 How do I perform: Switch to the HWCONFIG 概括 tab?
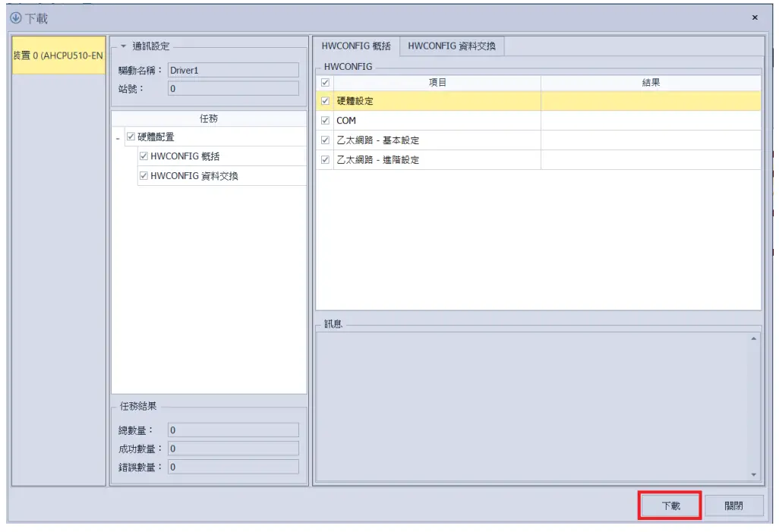(x=356, y=46)
